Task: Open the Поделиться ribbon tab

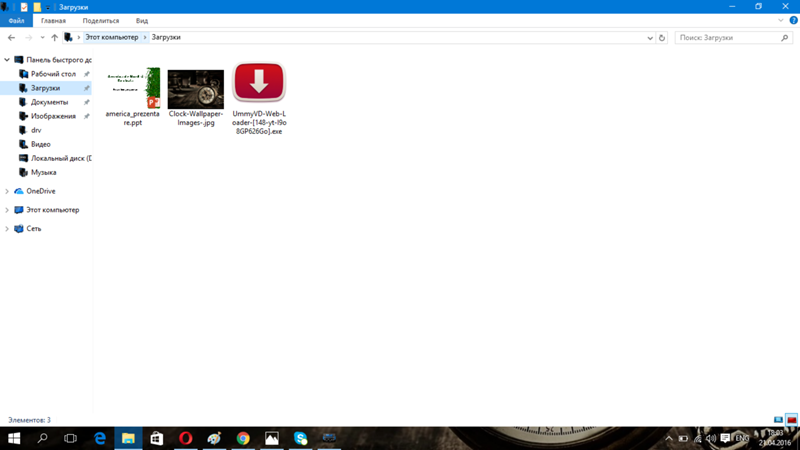Action: pos(100,20)
